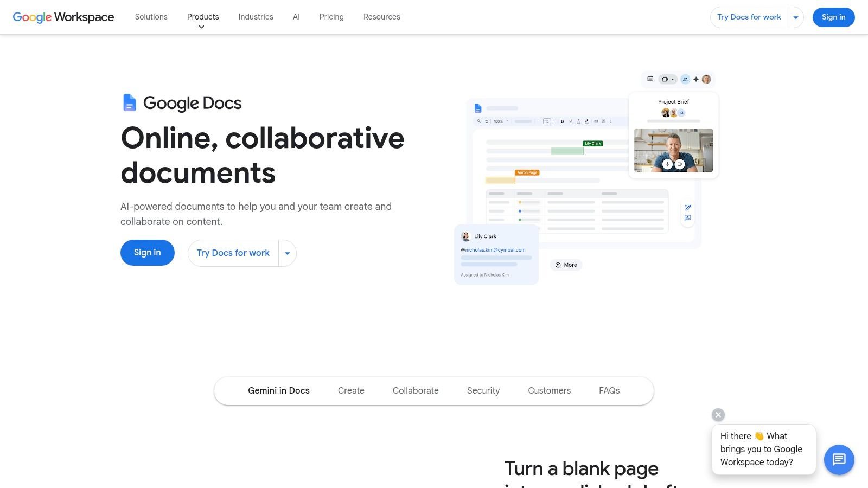Open the Pricing page
868x488 pixels.
pyautogui.click(x=331, y=17)
